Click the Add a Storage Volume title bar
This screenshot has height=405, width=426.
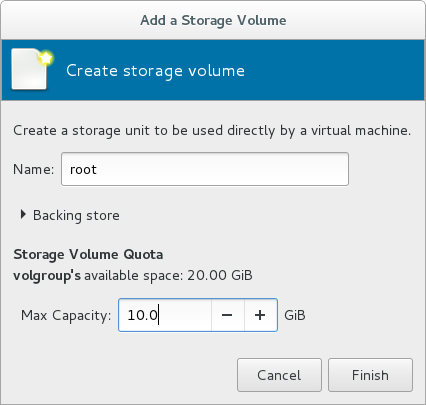213,20
